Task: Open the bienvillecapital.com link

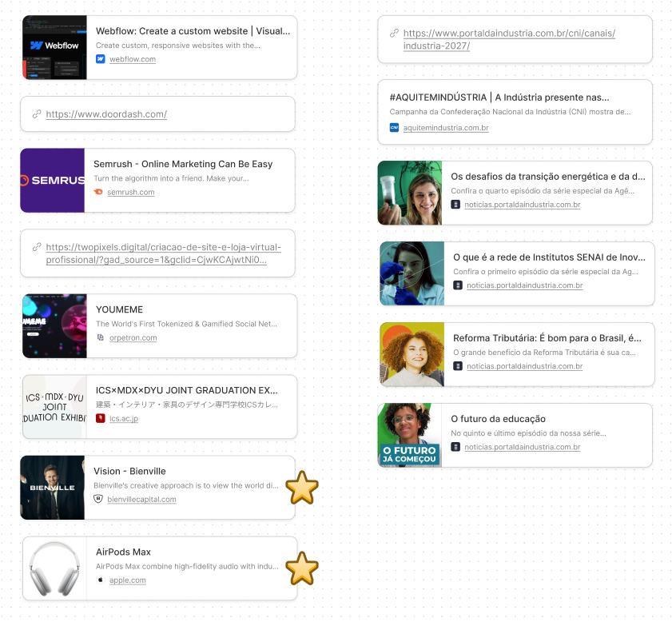Action: pos(141,499)
